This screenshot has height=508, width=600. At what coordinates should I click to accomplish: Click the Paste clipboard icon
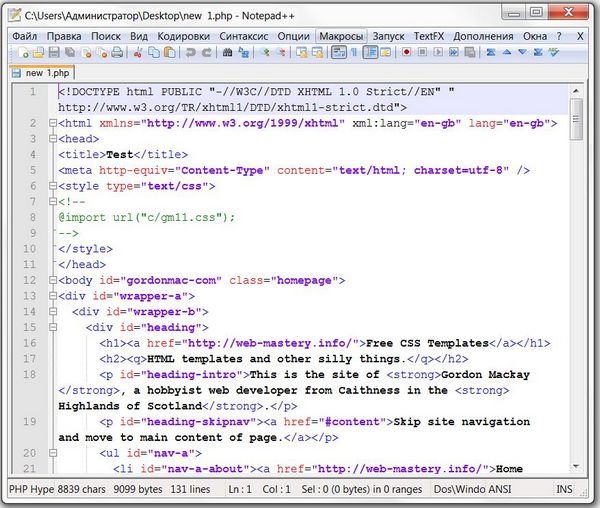pos(169,52)
